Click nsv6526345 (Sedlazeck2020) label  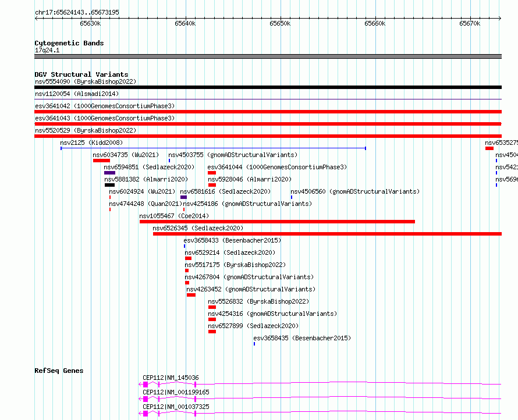point(198,228)
